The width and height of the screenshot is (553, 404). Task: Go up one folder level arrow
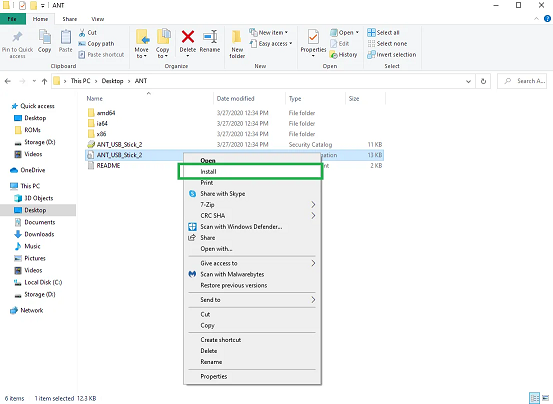[44, 81]
